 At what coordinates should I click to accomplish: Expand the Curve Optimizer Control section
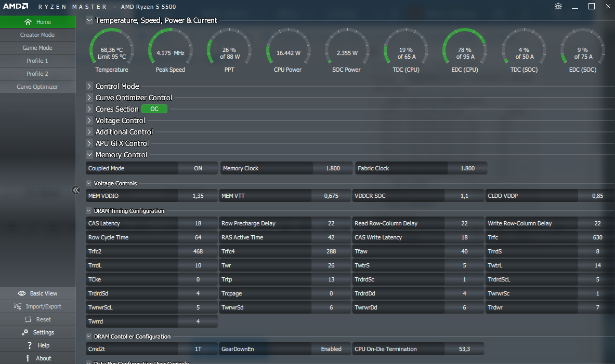(x=89, y=98)
